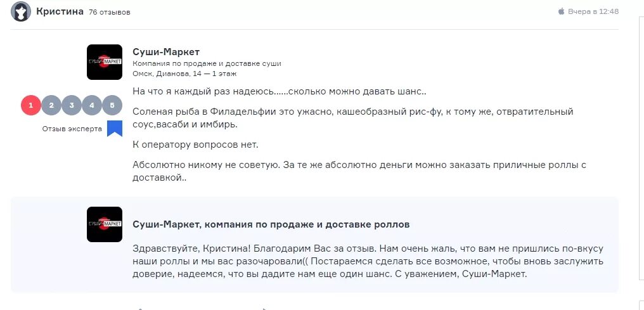Select rating circle 1 in red
Screen dimensions: 644x310
[31, 105]
